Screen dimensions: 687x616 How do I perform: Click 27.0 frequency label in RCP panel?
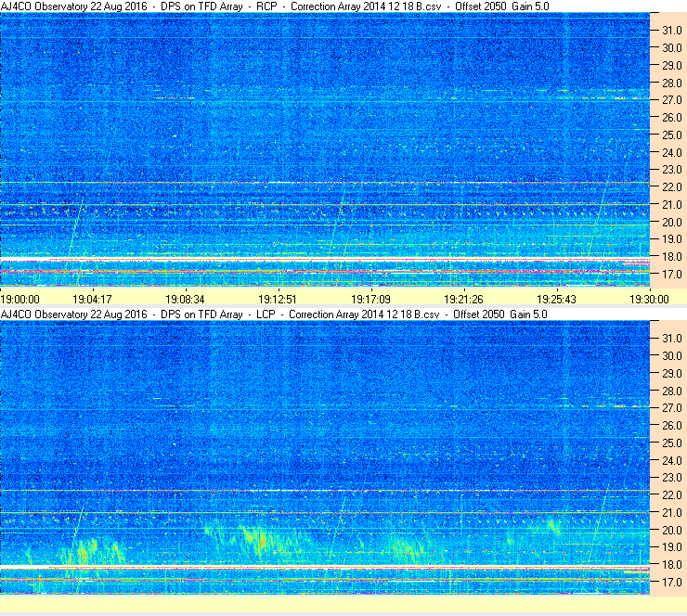point(671,100)
